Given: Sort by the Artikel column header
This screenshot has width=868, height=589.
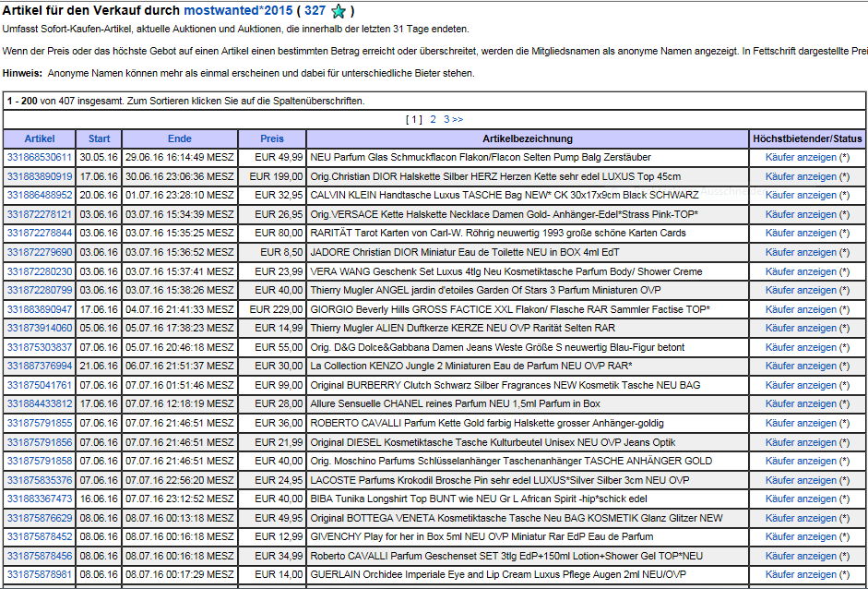Looking at the screenshot, I should coord(40,138).
